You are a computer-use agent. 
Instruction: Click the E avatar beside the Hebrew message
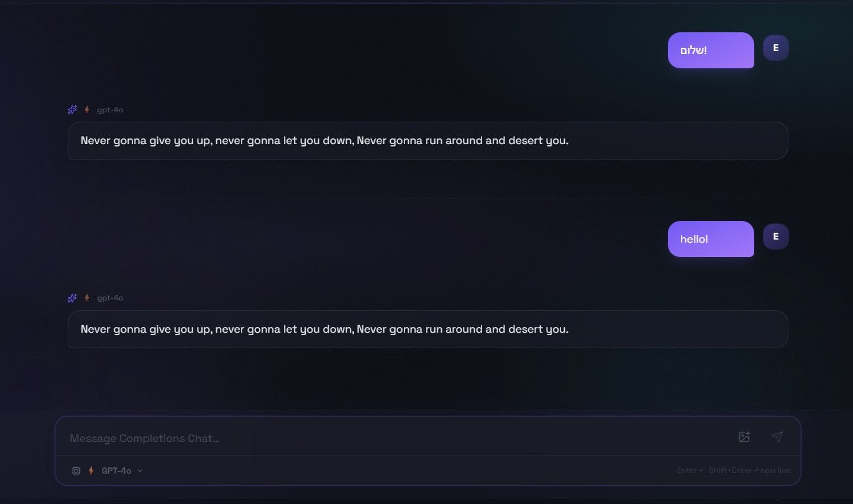pyautogui.click(x=776, y=48)
